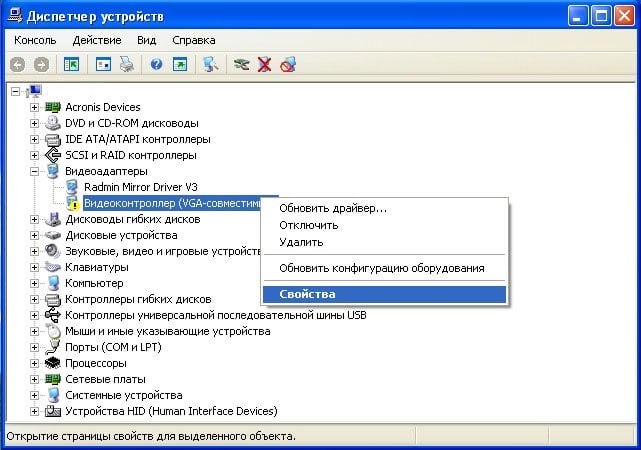641x450 pixels.
Task: Open Help via blue question mark icon
Action: coord(157,64)
